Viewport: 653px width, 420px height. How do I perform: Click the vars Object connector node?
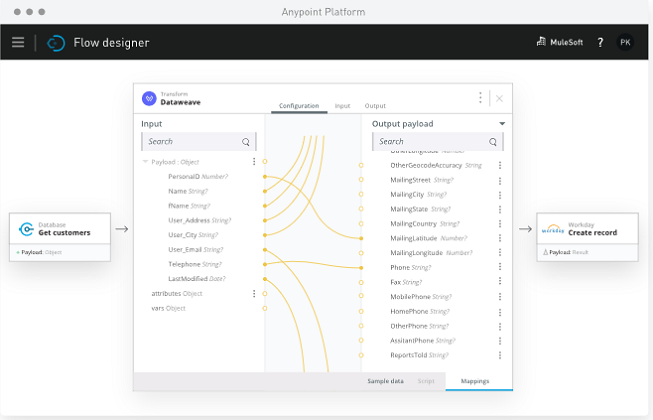point(265,308)
